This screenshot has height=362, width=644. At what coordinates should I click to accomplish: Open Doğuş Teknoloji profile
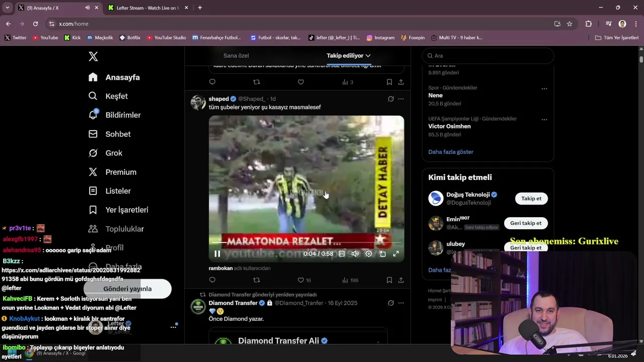point(468,195)
